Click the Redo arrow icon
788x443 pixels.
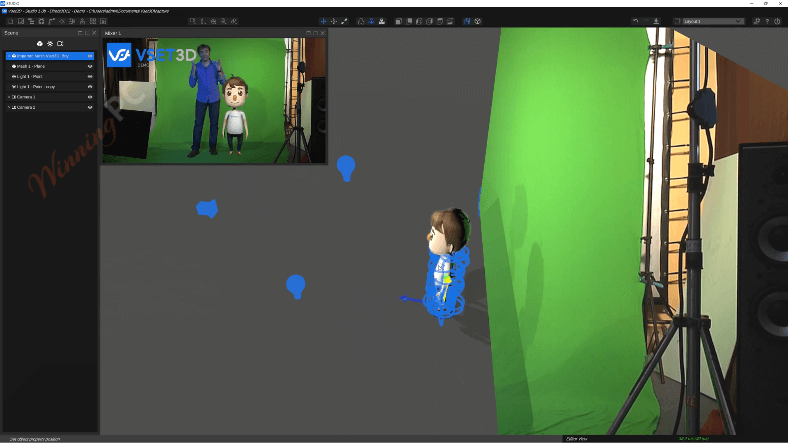[x=646, y=21]
